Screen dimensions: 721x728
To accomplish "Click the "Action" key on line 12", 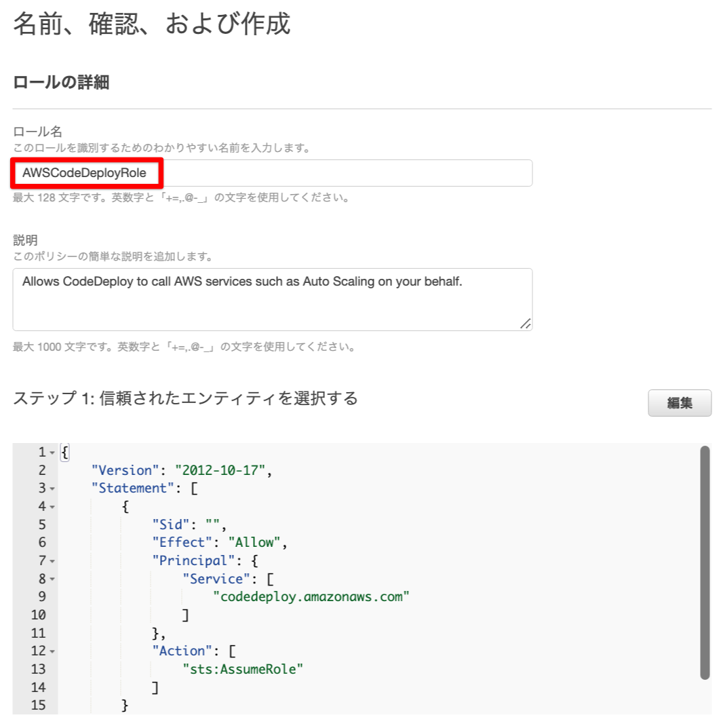I will click(x=182, y=651).
